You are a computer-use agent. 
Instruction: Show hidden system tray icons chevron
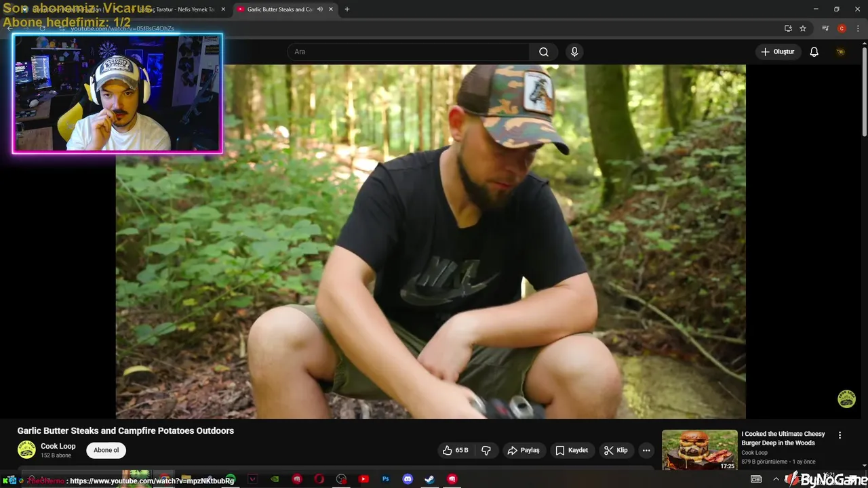click(x=776, y=479)
